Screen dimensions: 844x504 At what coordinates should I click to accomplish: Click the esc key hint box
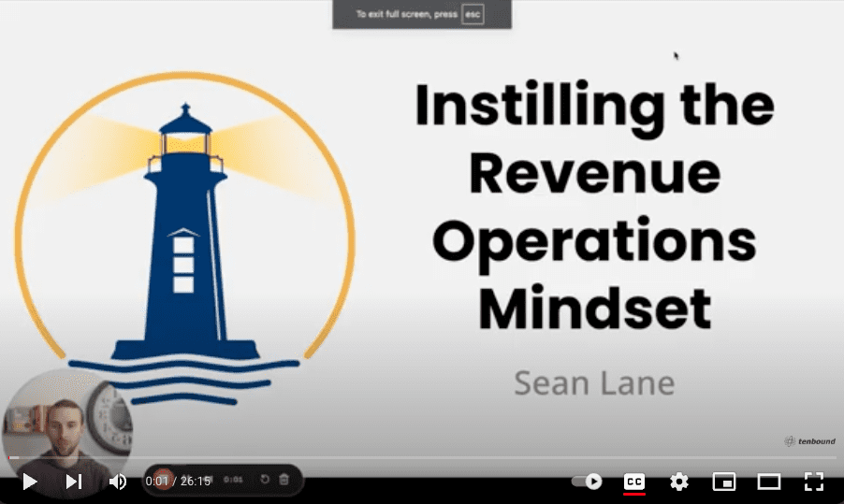[x=473, y=15]
